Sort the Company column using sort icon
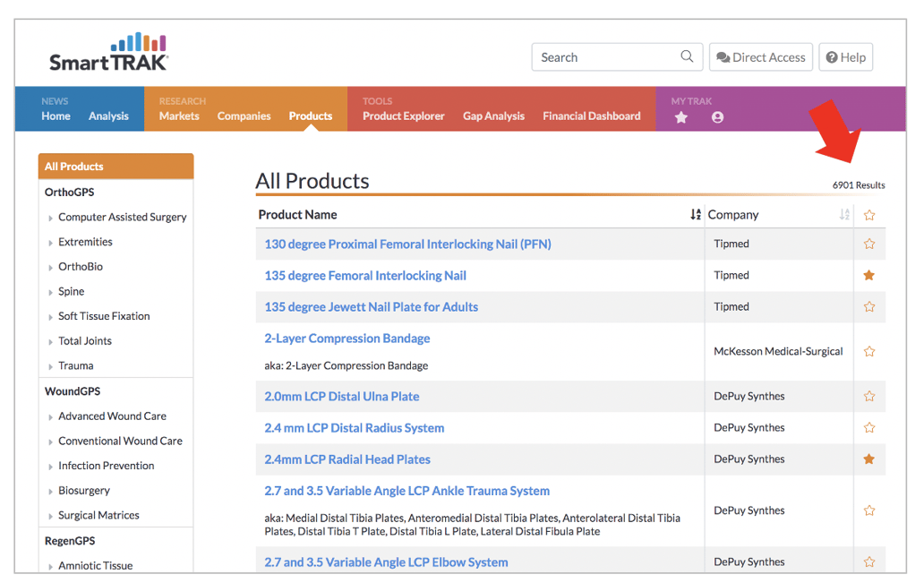Screen dimensions: 924x583 point(843,215)
